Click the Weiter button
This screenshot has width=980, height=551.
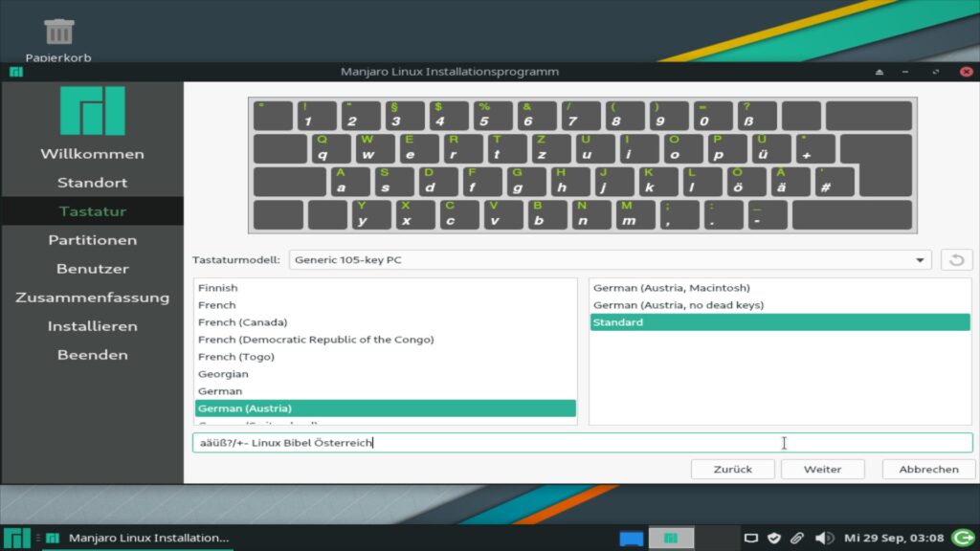[x=822, y=469]
